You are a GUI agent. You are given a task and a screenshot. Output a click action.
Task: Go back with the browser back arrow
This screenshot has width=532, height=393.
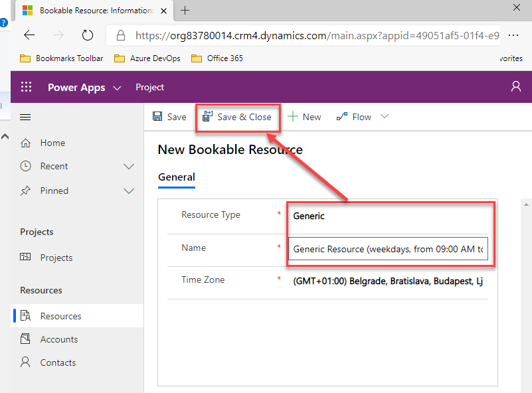(29, 35)
